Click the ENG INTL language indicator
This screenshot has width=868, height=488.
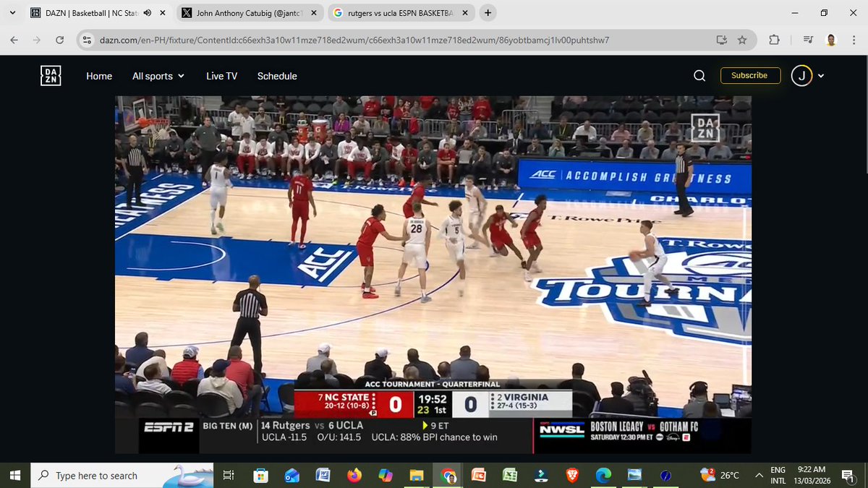click(x=778, y=475)
